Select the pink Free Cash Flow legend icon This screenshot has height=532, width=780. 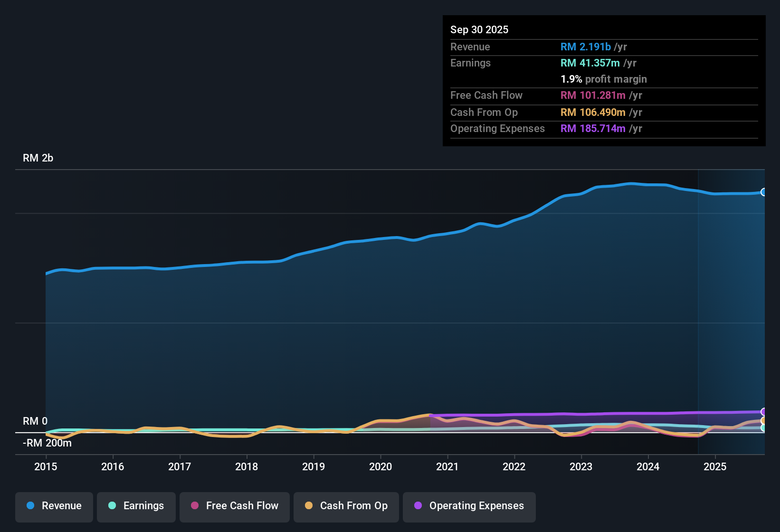(x=194, y=506)
